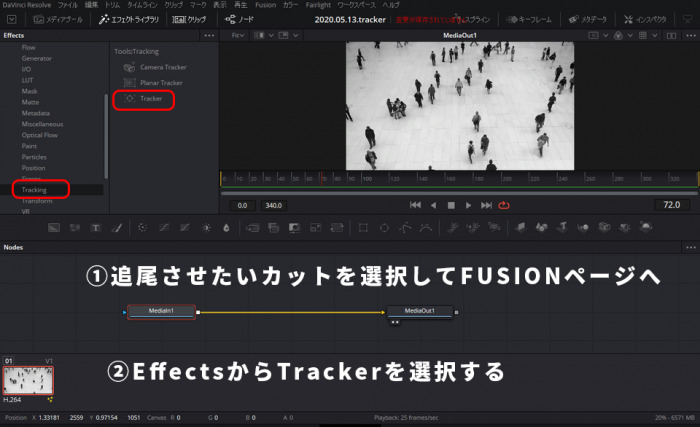The height and width of the screenshot is (427, 700).
Task: Click the render end field showing 340.0
Action: [274, 205]
